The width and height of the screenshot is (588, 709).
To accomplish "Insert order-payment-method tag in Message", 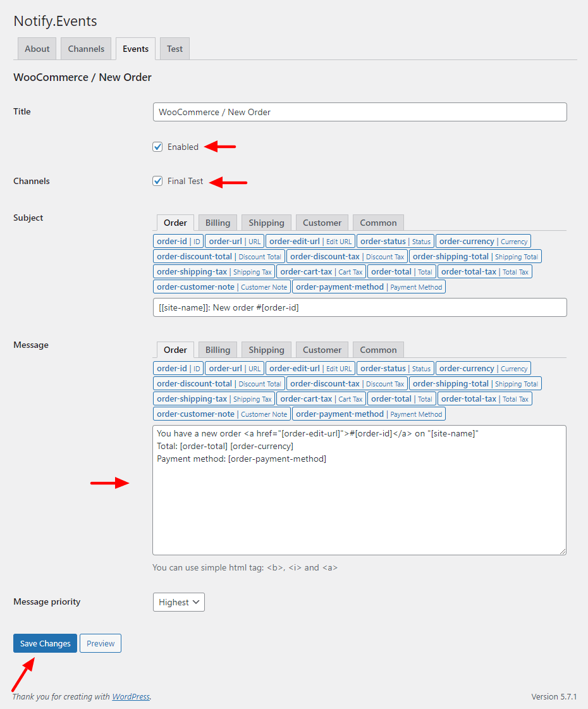I will click(369, 414).
